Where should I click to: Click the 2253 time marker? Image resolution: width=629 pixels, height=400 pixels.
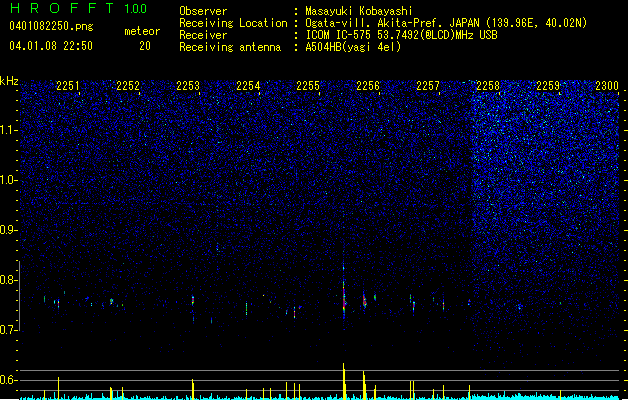[x=188, y=86]
